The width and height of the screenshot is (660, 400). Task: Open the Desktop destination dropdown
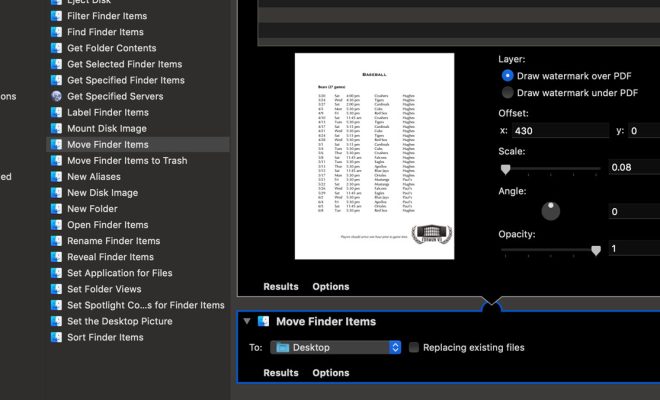click(x=335, y=347)
